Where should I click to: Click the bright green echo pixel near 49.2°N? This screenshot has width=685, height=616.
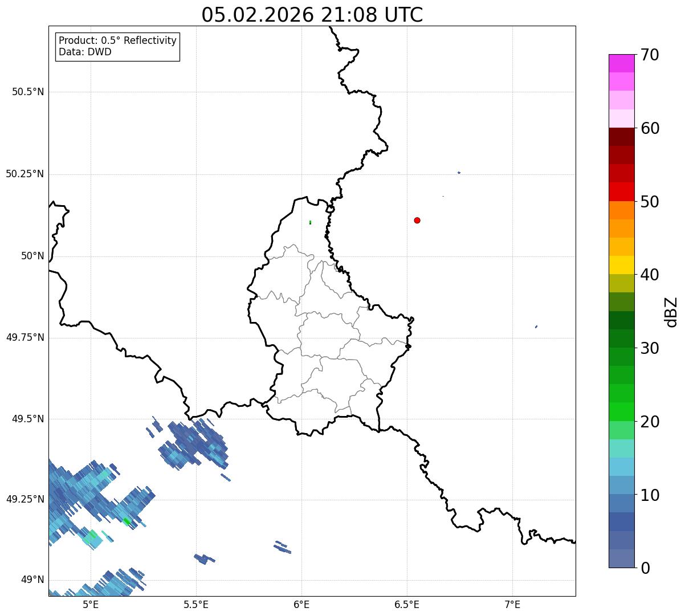click(126, 521)
